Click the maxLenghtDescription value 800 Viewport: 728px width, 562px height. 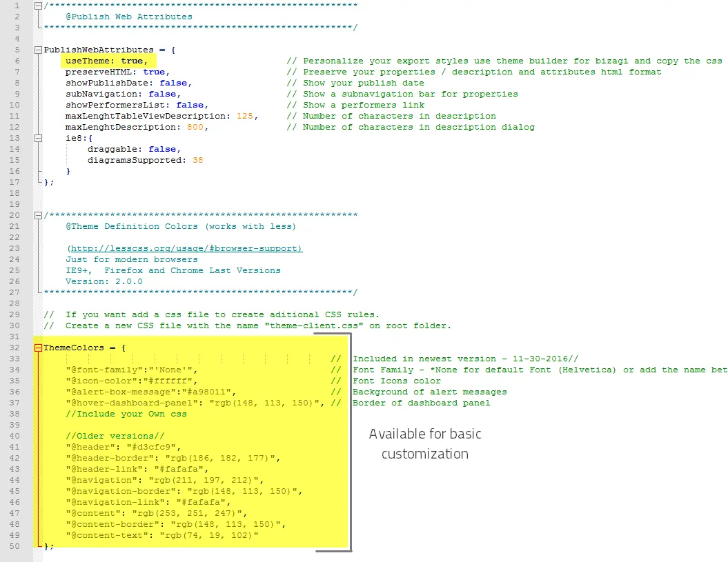pyautogui.click(x=195, y=127)
